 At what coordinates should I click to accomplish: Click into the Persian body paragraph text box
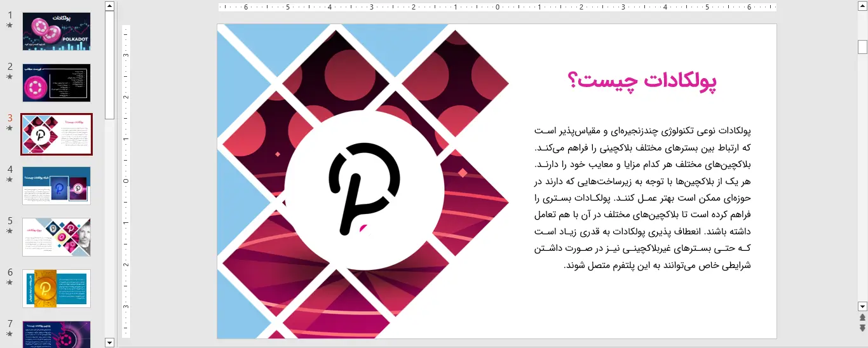[643, 197]
